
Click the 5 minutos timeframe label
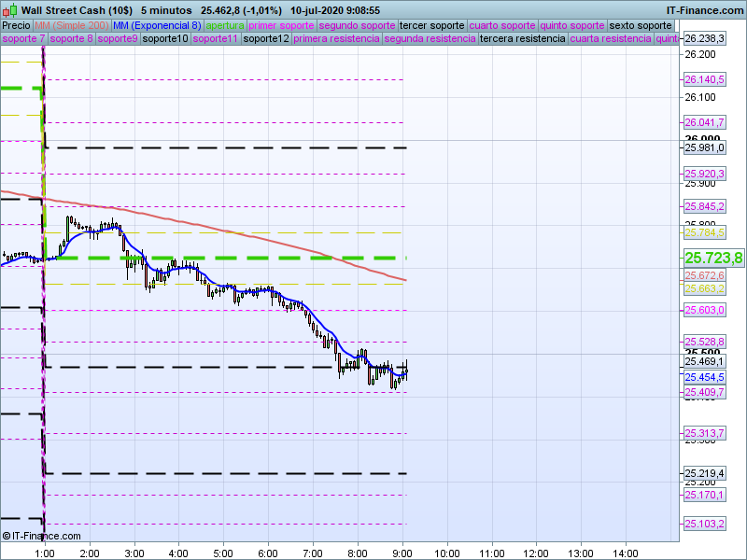(166, 9)
